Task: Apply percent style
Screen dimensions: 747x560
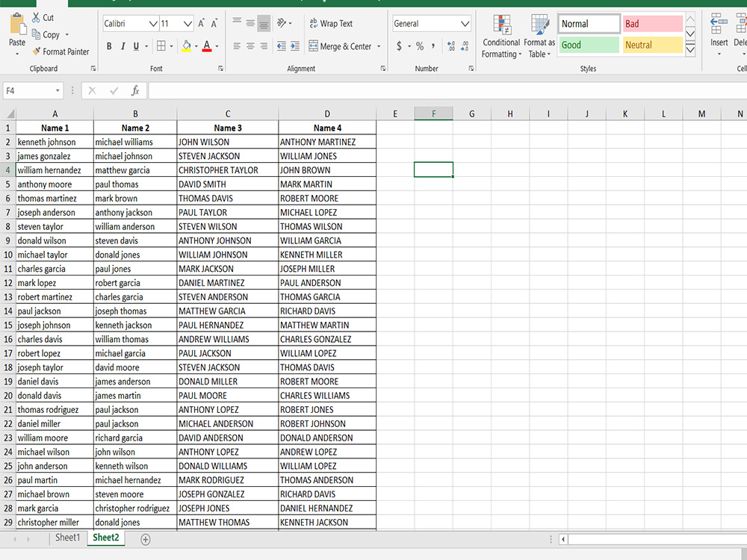Action: click(420, 46)
